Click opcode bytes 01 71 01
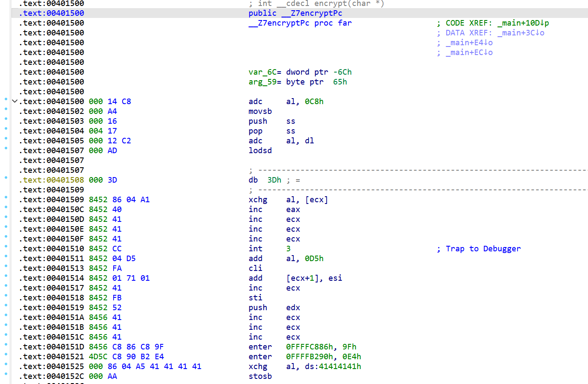The height and width of the screenshot is (384, 588). click(x=131, y=278)
